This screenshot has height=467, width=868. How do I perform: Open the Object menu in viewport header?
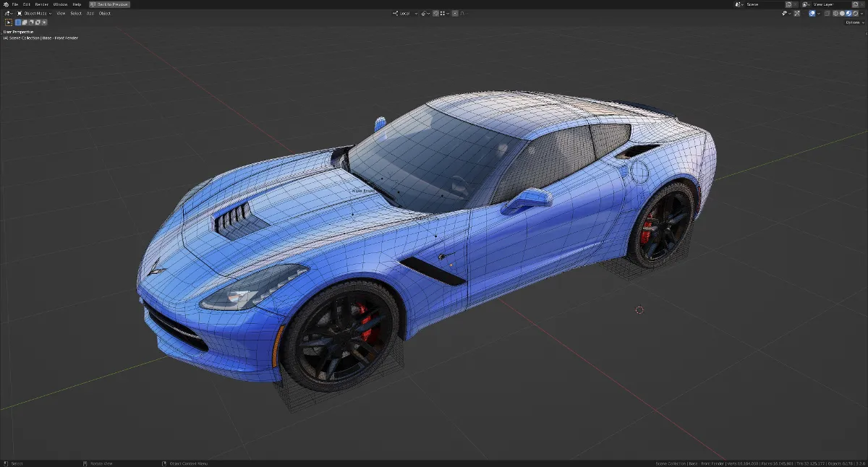coord(105,13)
